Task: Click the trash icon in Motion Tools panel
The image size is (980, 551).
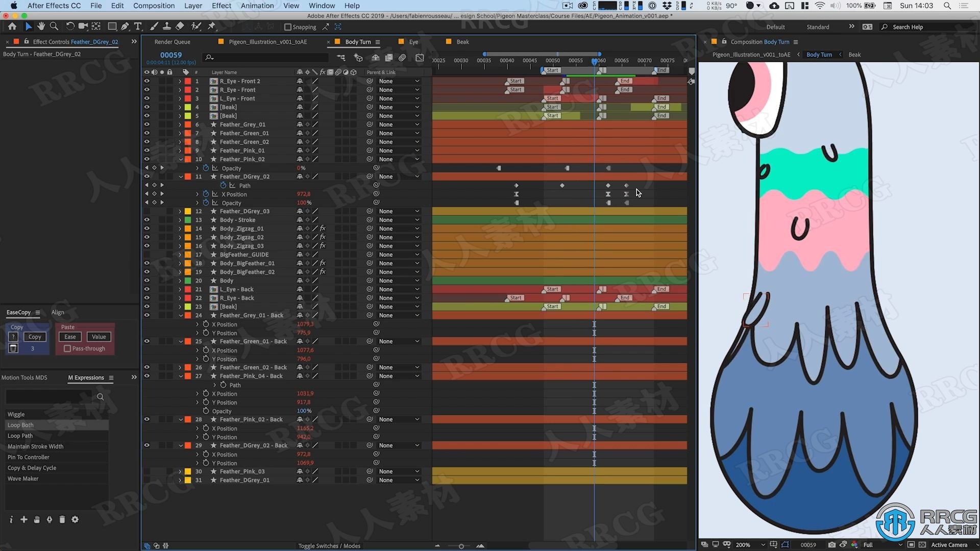Action: point(62,519)
